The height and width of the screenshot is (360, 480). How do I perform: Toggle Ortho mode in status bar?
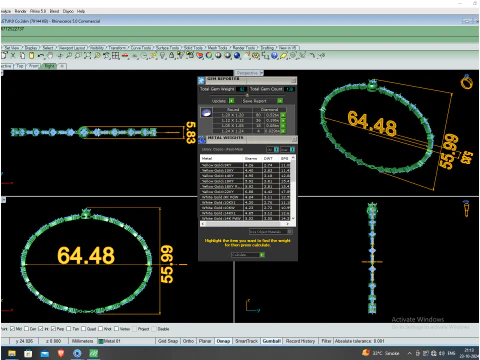tap(188, 341)
